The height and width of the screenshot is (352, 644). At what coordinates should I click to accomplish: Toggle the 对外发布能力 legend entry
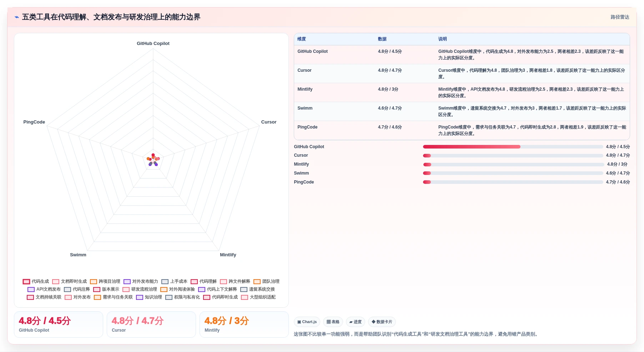pos(141,281)
